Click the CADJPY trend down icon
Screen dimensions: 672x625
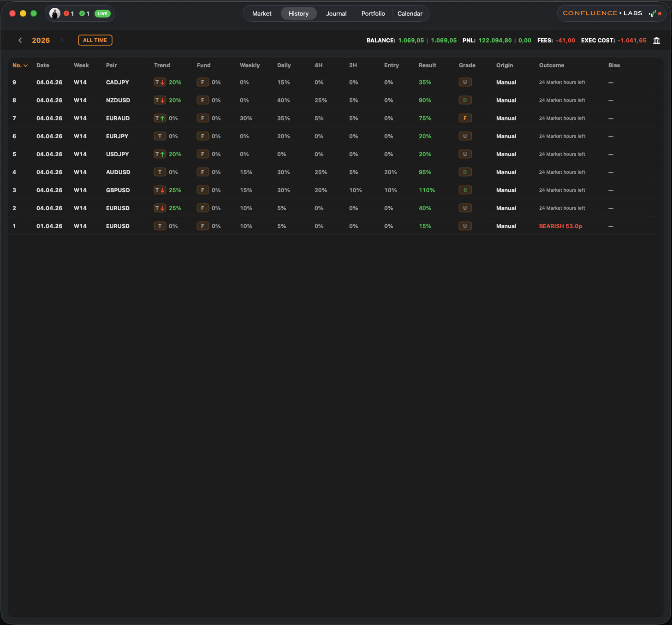pos(160,82)
